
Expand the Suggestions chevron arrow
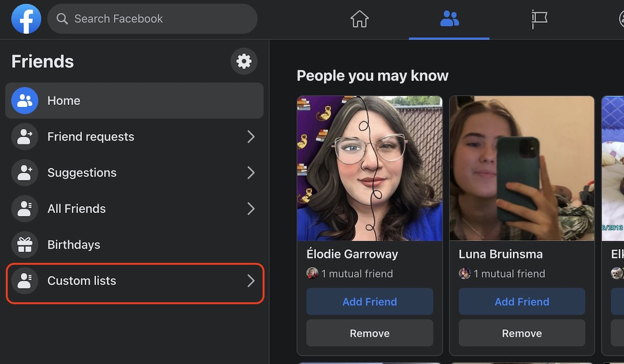coord(251,173)
